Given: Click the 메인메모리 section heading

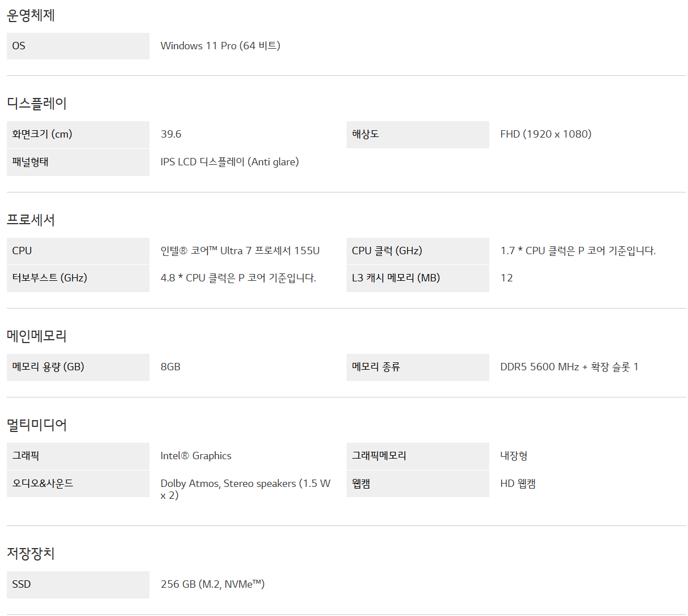Looking at the screenshot, I should pyautogui.click(x=37, y=336).
